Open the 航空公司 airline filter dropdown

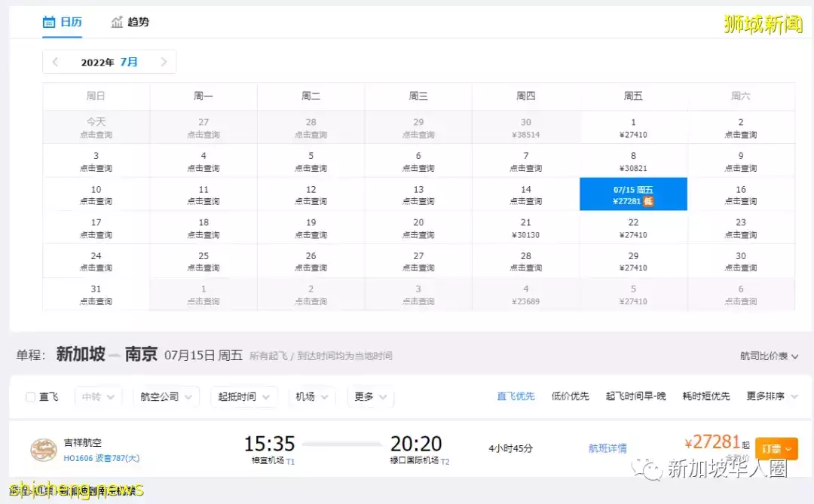pyautogui.click(x=165, y=396)
